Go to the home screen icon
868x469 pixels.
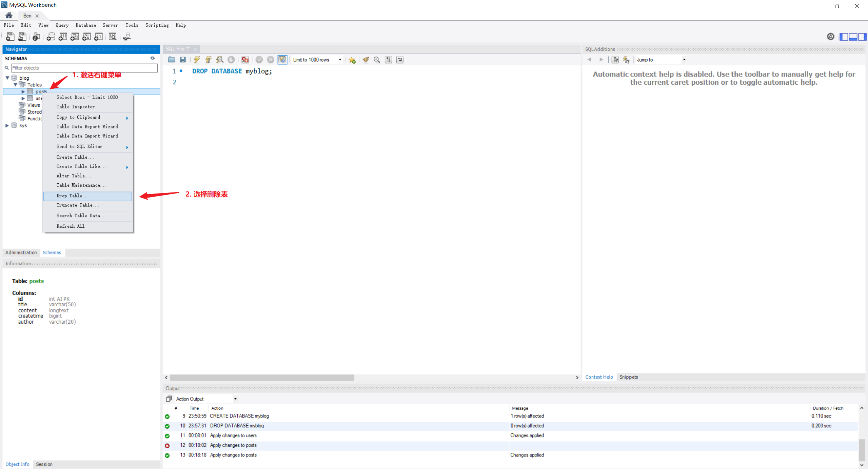click(9, 16)
